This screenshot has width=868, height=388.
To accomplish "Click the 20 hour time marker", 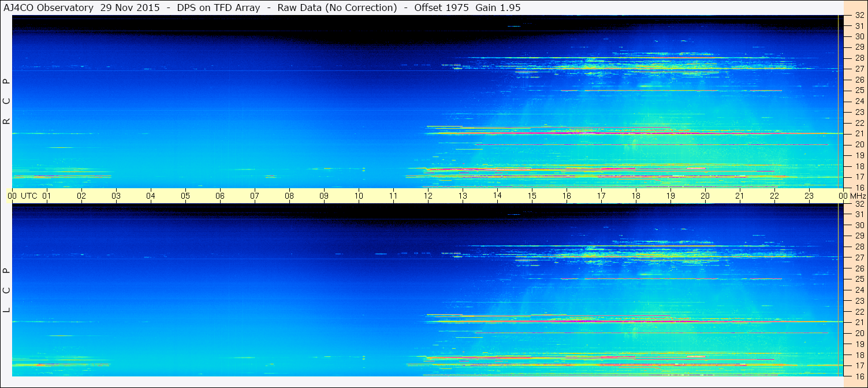I will click(705, 196).
